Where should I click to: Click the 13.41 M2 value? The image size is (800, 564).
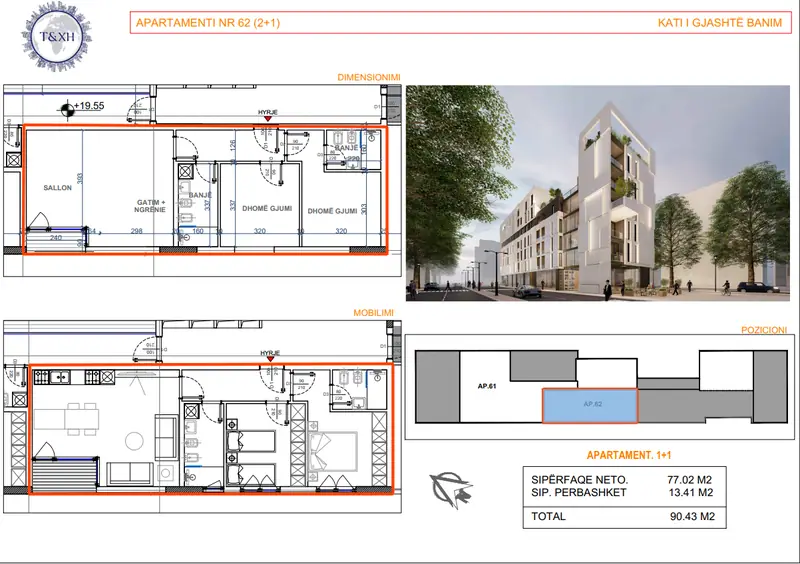[691, 493]
